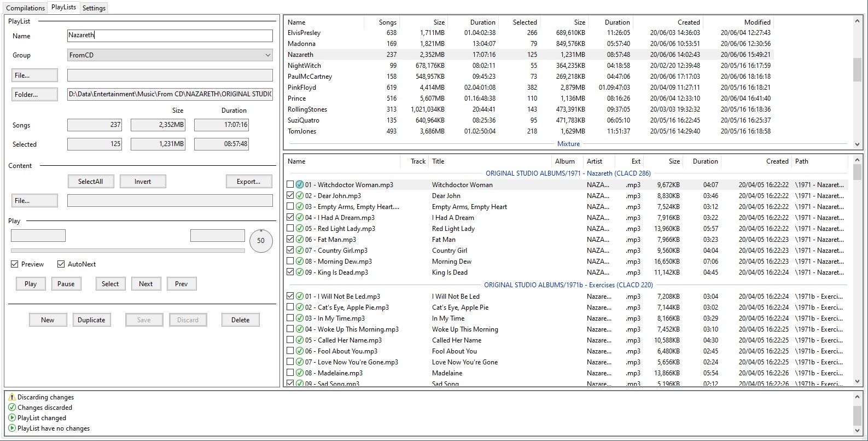This screenshot has height=441, width=868.
Task: Open the Group dropdown showing FromCD
Action: point(170,55)
